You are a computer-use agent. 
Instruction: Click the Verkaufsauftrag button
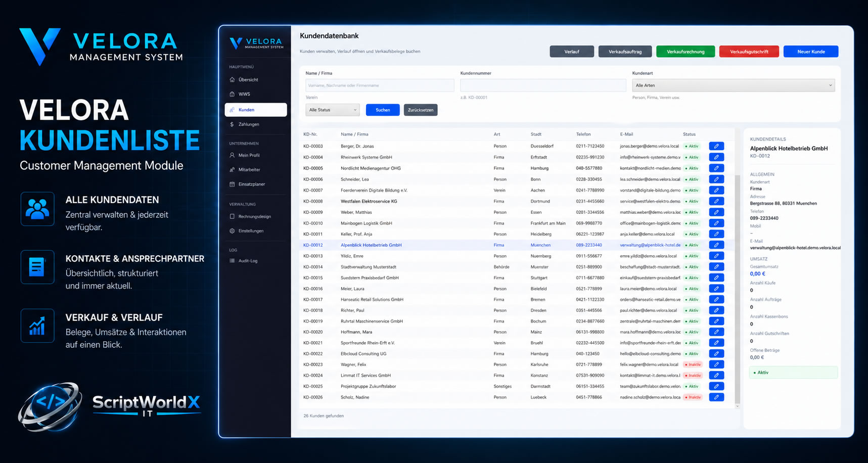[625, 52]
